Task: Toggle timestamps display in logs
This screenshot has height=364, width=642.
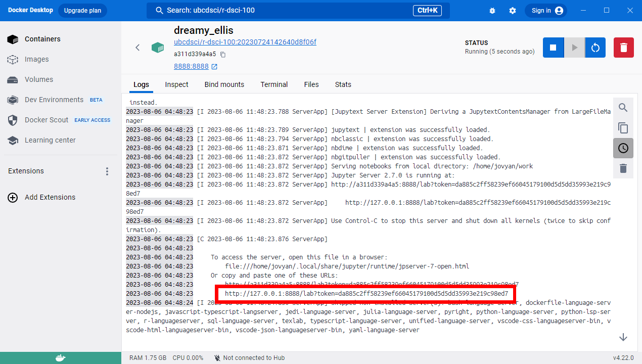Action: pos(623,148)
